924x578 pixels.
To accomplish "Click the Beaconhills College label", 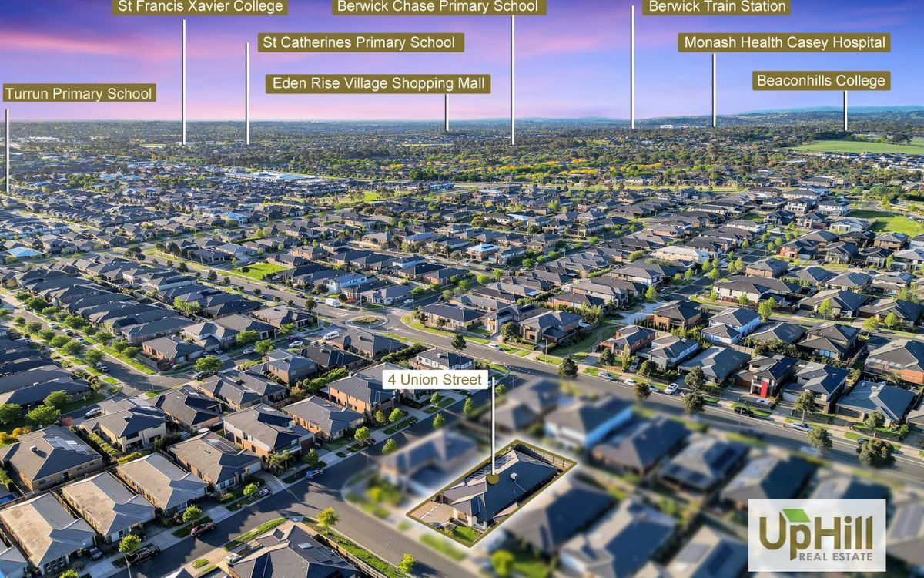I will point(821,80).
